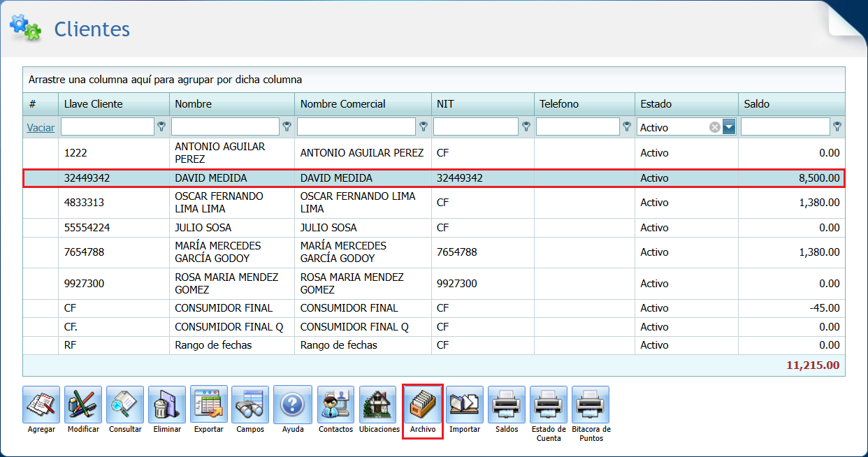Click the Vaciar link to clear filters
Screen dimensions: 868x457
(40, 127)
